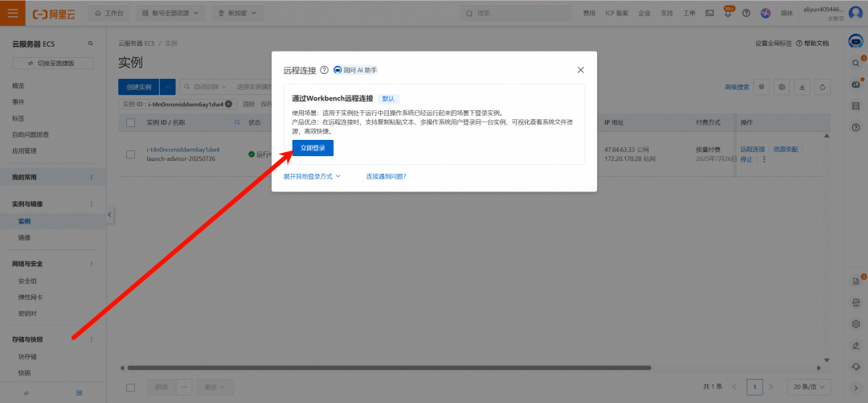Image resolution: width=868 pixels, height=403 pixels.
Task: Open the notifications bell icon
Action: [x=727, y=14]
